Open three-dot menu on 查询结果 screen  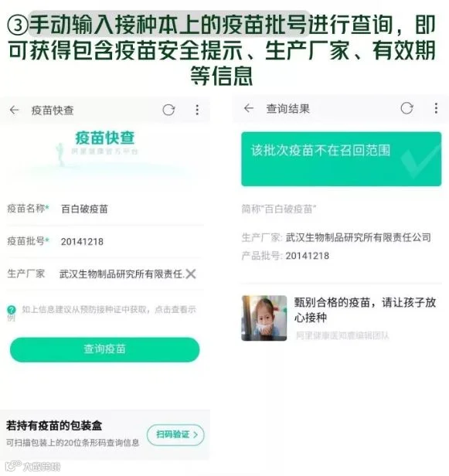(436, 108)
